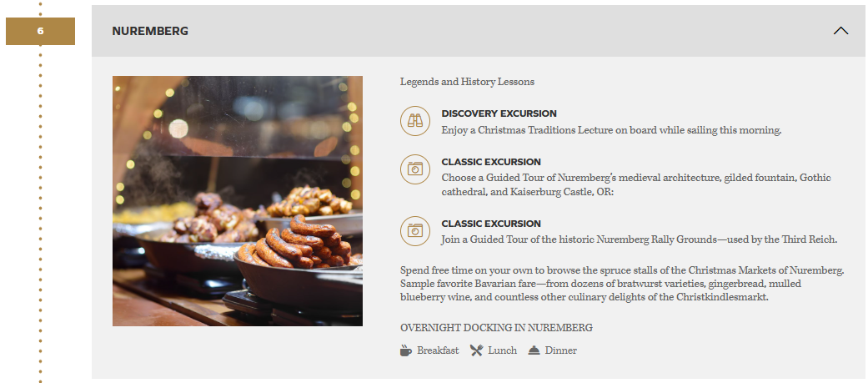
Task: Click the Breakfast meal label
Action: (x=438, y=350)
